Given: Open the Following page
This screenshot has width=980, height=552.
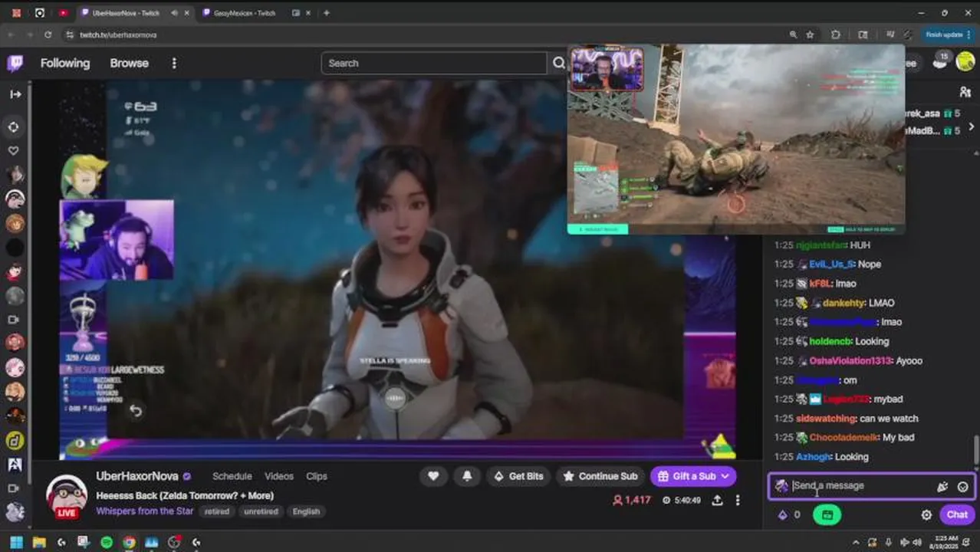Looking at the screenshot, I should tap(65, 63).
